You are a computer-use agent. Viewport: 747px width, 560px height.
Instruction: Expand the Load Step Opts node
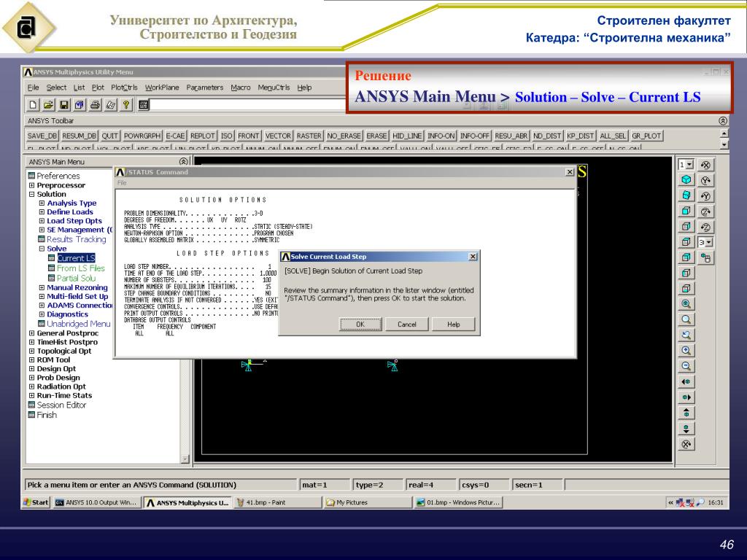42,221
